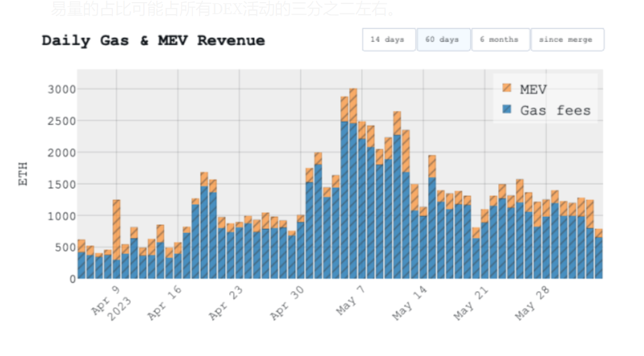644x356 pixels.
Task: Click the last bar on the right
Action: (x=599, y=254)
